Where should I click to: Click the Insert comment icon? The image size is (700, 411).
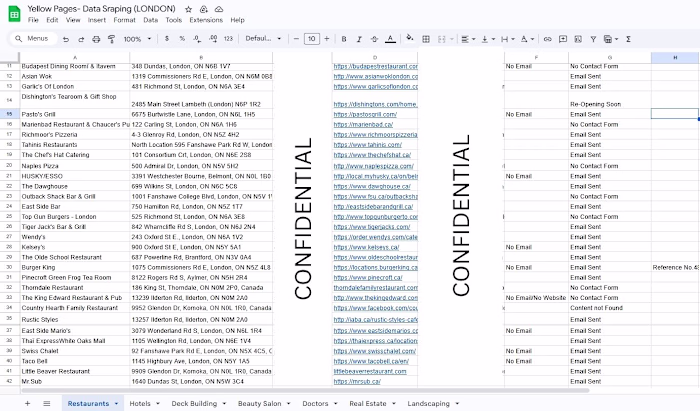coord(563,39)
